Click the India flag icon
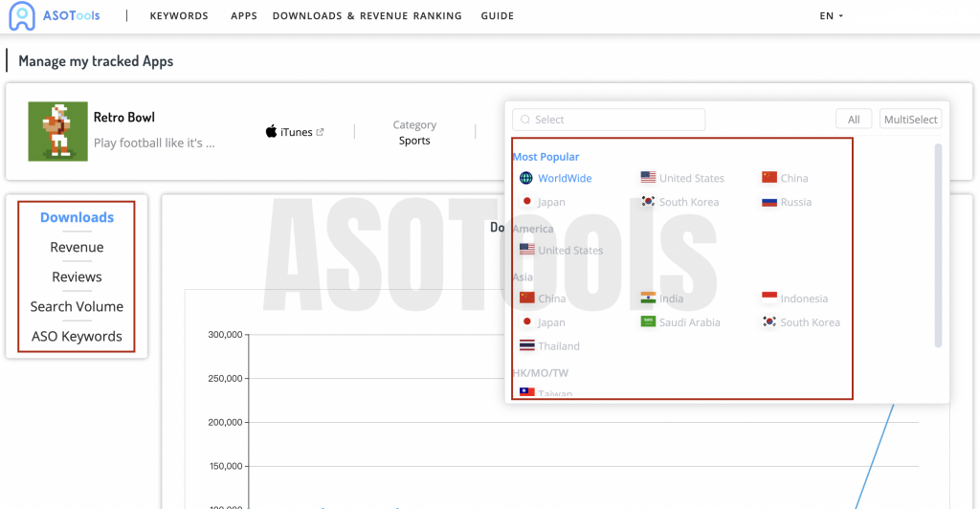The height and width of the screenshot is (509, 980). (x=648, y=298)
